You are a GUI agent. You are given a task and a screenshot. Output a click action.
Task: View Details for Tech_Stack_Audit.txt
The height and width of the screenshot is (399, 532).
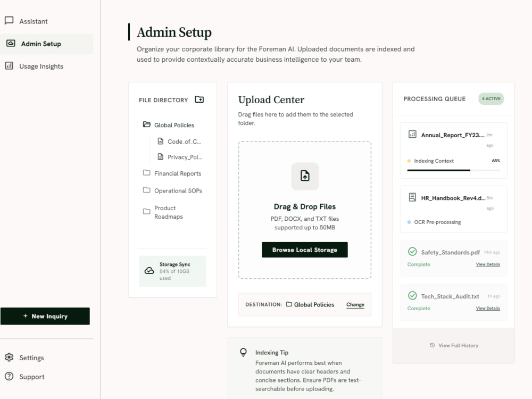(487, 309)
